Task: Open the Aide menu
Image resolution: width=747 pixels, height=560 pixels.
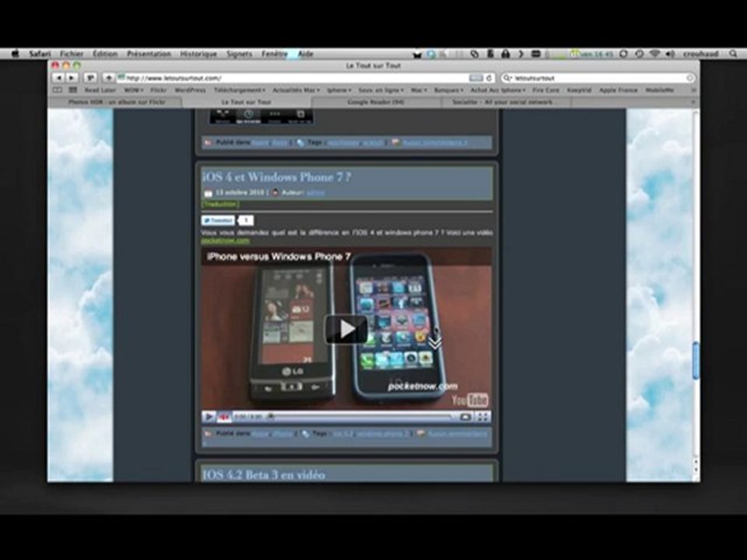Action: [x=305, y=54]
